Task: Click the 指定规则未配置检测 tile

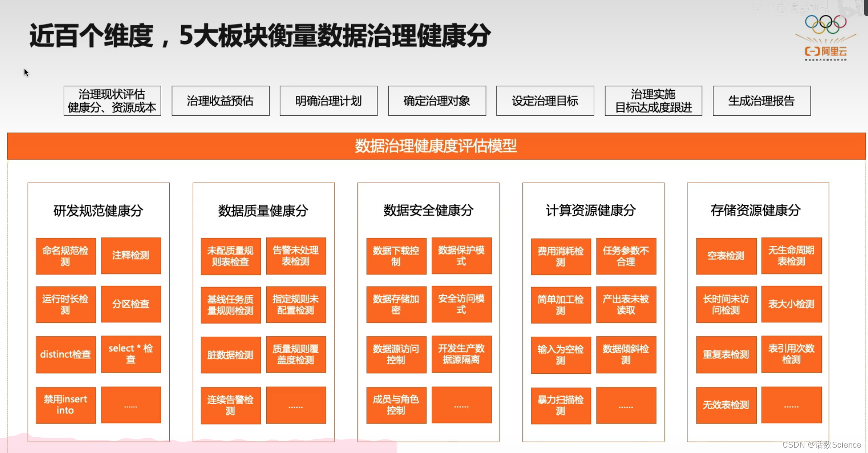Action: [296, 305]
